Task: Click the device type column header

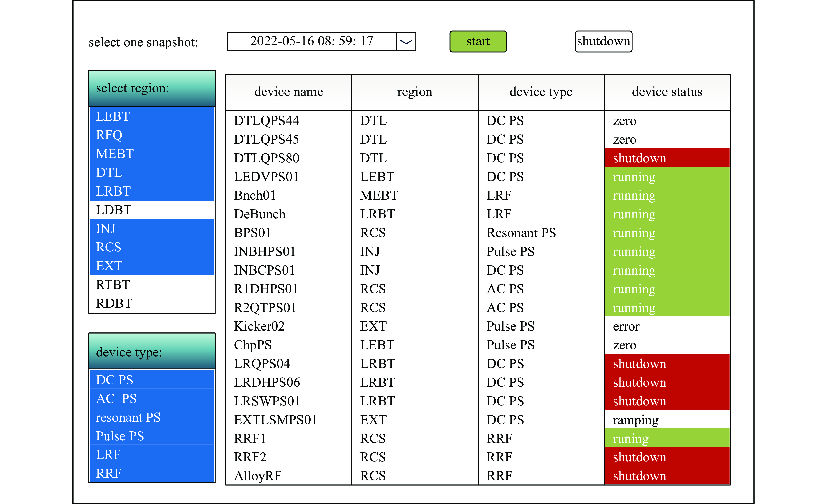Action: tap(541, 92)
